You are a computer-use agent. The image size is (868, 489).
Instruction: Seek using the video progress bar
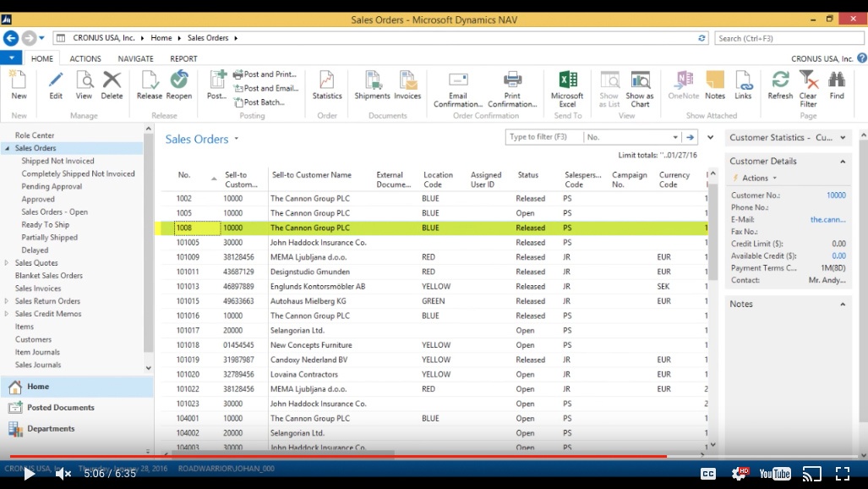tap(434, 456)
